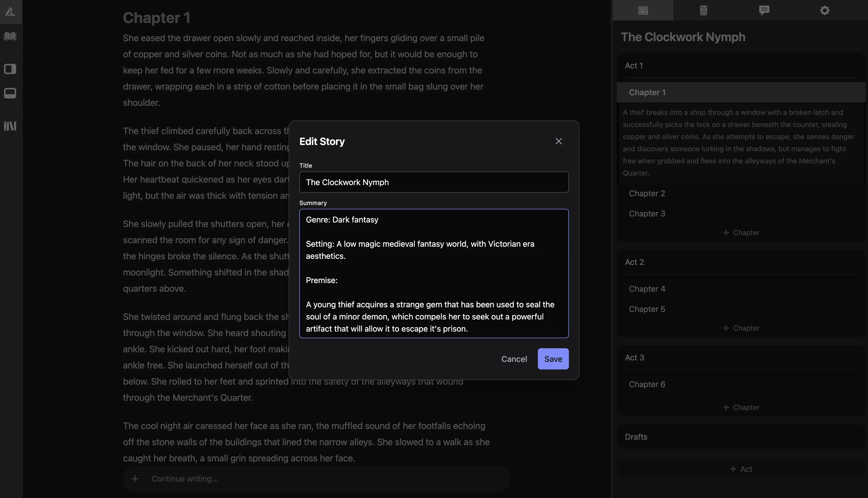Expand the Drafts section
Viewport: 868px width, 498px height.
[636, 437]
